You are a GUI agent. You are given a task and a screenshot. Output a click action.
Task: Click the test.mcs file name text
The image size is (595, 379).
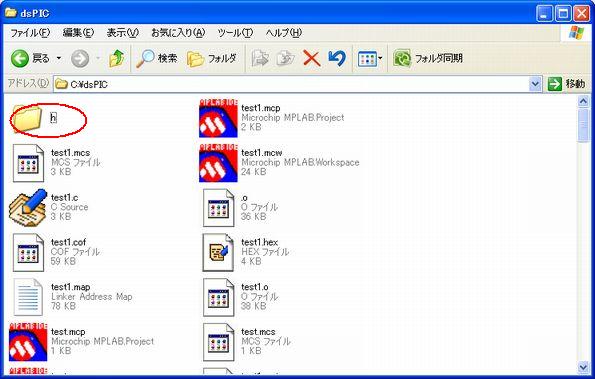(x=258, y=332)
